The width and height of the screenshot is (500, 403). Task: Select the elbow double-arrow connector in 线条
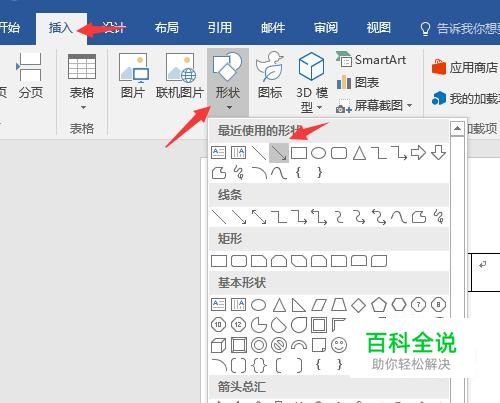[319, 217]
